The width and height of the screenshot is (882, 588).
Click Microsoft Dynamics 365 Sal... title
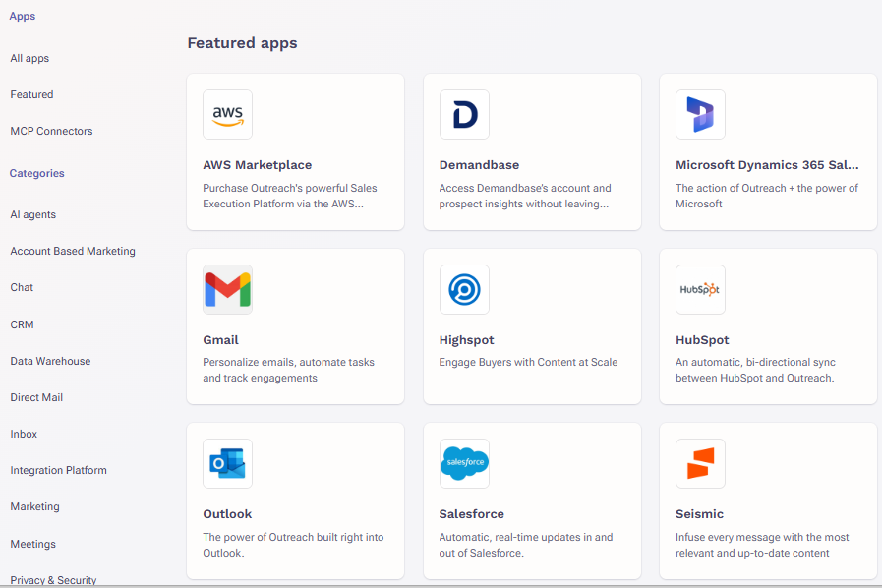coord(767,165)
